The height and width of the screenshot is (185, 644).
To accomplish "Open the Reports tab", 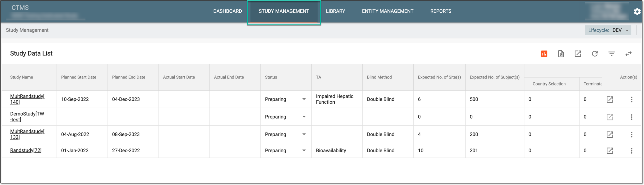I will tap(441, 11).
